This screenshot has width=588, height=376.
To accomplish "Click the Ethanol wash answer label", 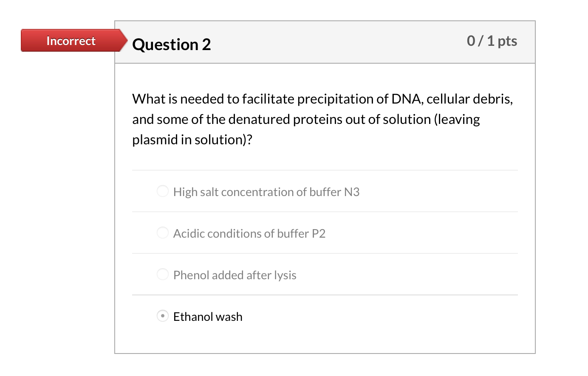I will coord(208,317).
